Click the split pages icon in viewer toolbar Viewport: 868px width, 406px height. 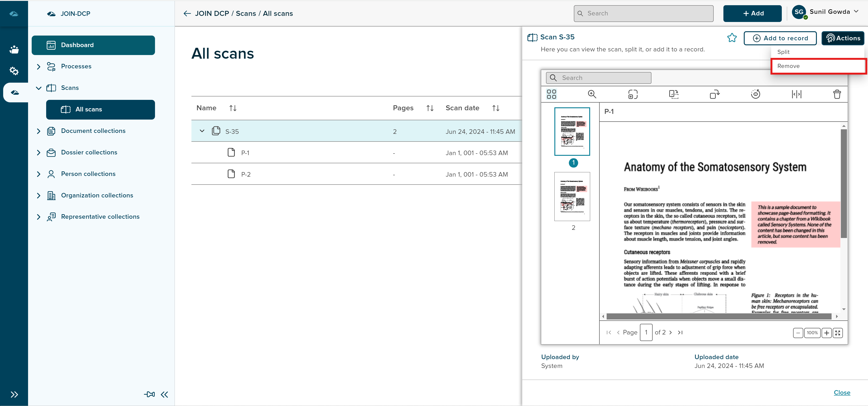click(x=796, y=94)
